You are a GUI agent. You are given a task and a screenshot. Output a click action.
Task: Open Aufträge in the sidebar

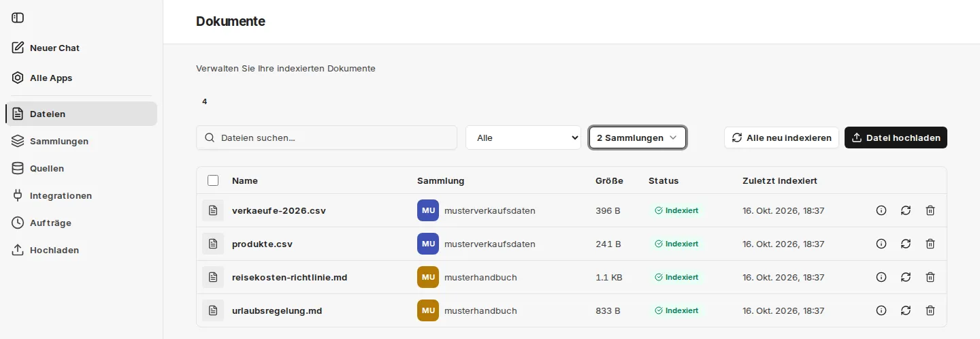tap(82, 223)
